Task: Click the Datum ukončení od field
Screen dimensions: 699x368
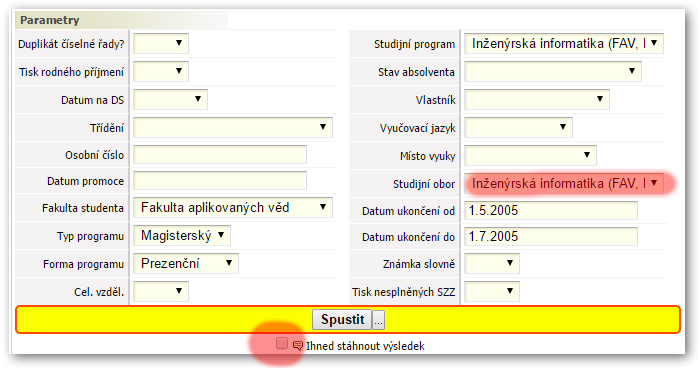Action: click(x=551, y=211)
